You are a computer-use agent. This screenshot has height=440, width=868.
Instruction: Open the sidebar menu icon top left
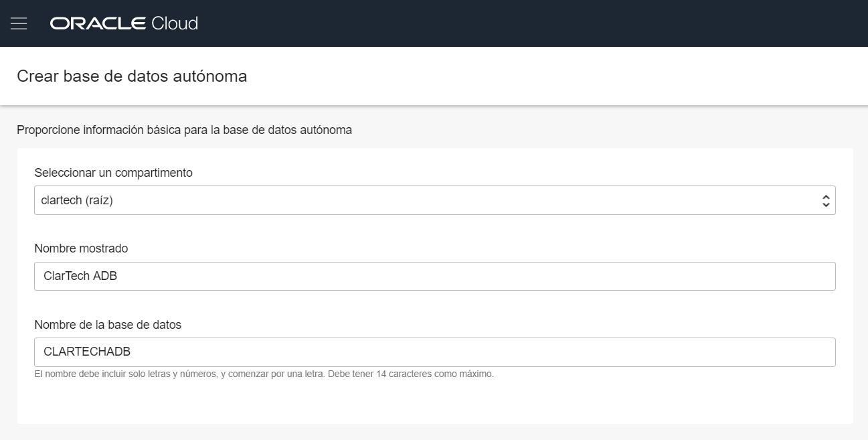18,22
